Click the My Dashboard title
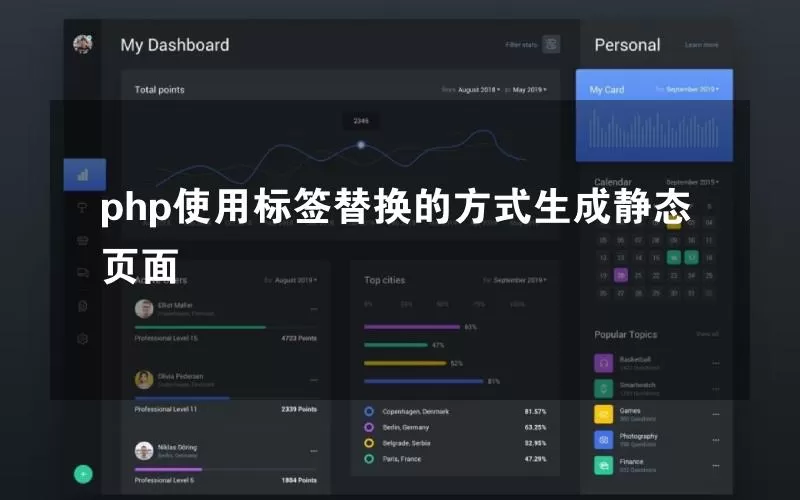 pos(175,45)
